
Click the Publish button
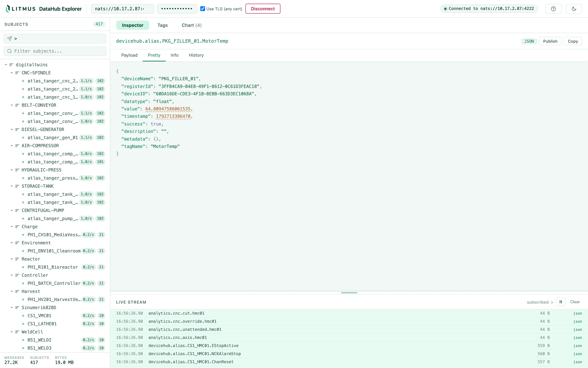point(550,41)
